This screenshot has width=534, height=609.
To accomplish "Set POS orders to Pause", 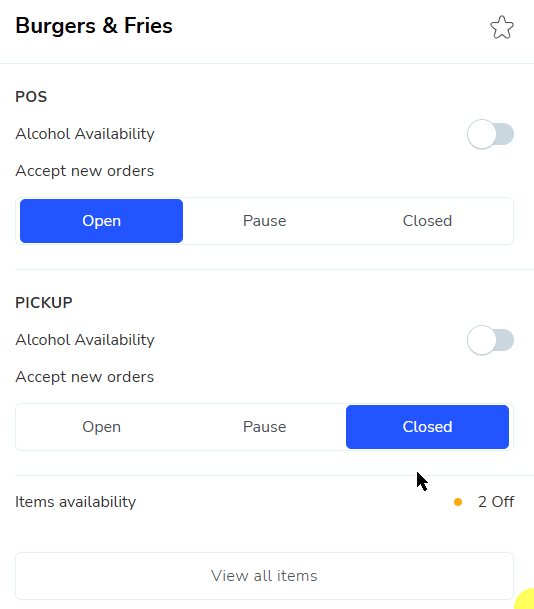I will [x=264, y=221].
